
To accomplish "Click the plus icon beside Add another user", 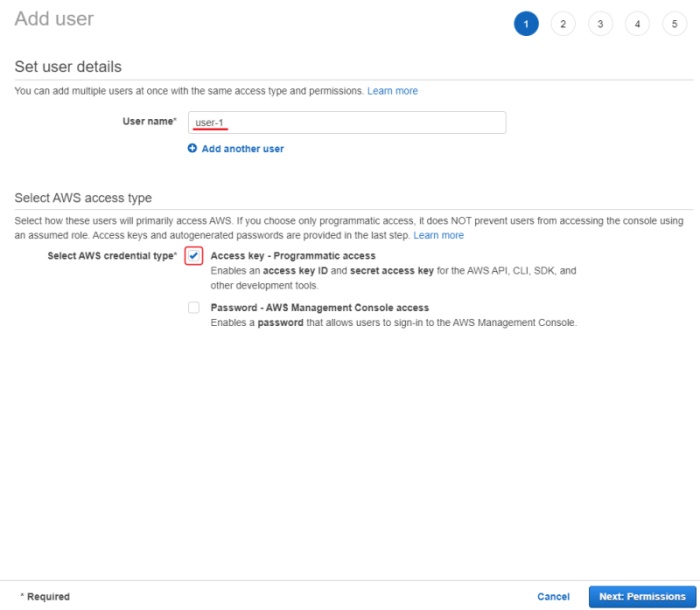I will point(192,149).
